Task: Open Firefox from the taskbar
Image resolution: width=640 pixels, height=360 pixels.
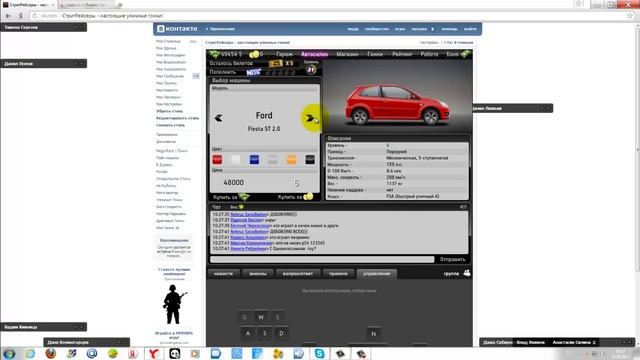Action: coord(51,353)
